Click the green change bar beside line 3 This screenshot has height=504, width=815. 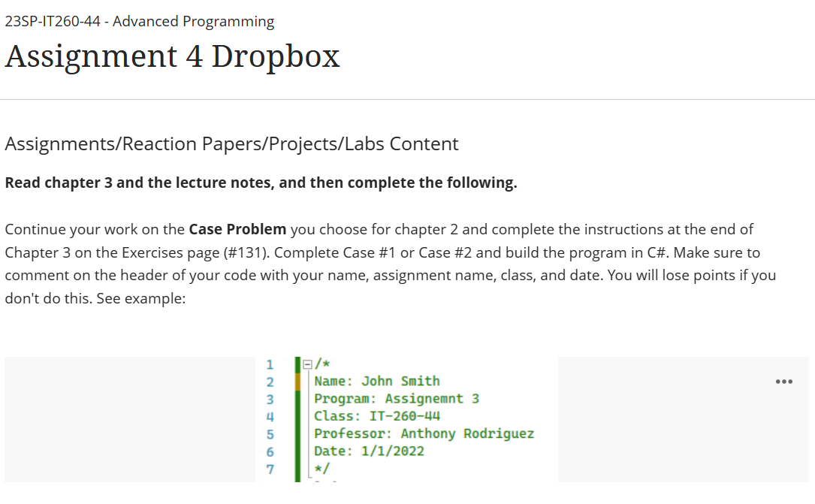[297, 399]
